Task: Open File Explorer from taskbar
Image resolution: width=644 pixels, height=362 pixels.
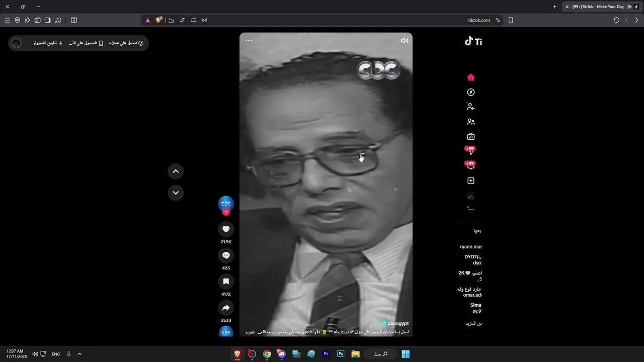Action: coord(355,354)
